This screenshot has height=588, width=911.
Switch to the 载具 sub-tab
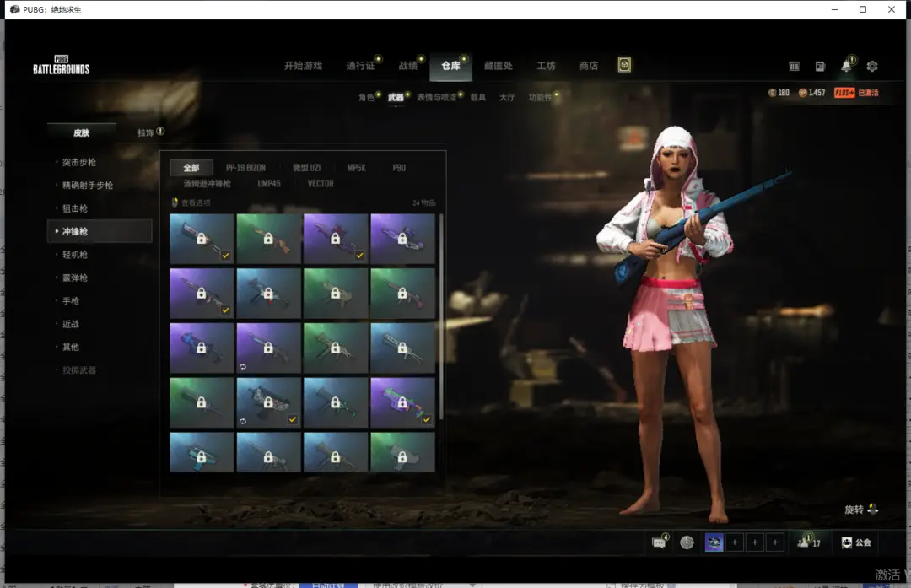coord(477,97)
